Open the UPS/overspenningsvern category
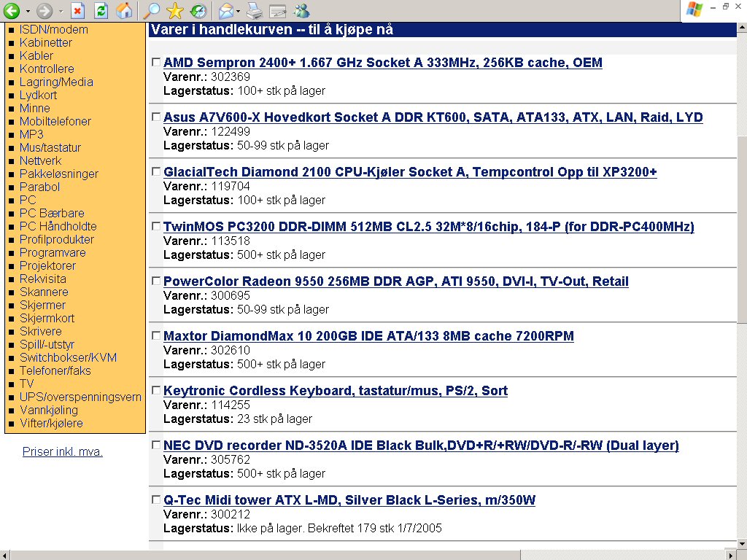Viewport: 747px width, 560px height. pos(80,397)
